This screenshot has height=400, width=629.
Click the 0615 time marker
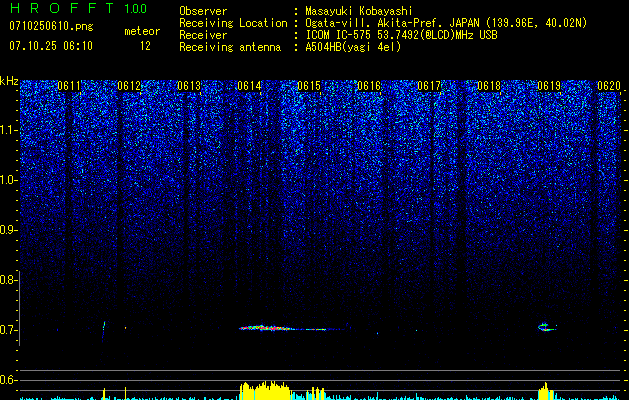pos(309,86)
